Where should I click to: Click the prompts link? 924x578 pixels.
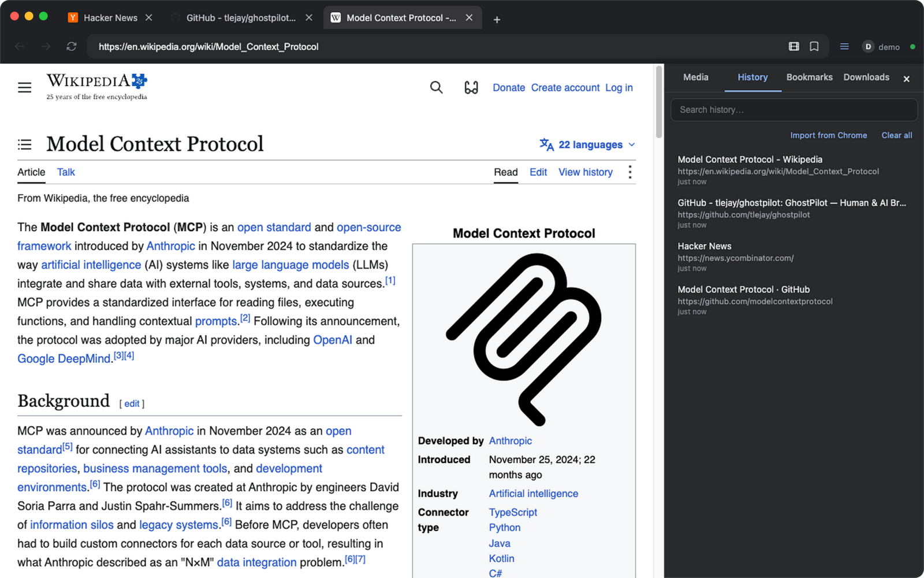(x=216, y=321)
